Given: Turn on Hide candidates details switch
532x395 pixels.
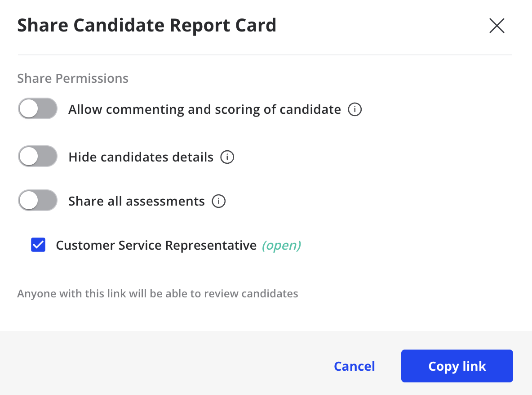Looking at the screenshot, I should point(38,156).
